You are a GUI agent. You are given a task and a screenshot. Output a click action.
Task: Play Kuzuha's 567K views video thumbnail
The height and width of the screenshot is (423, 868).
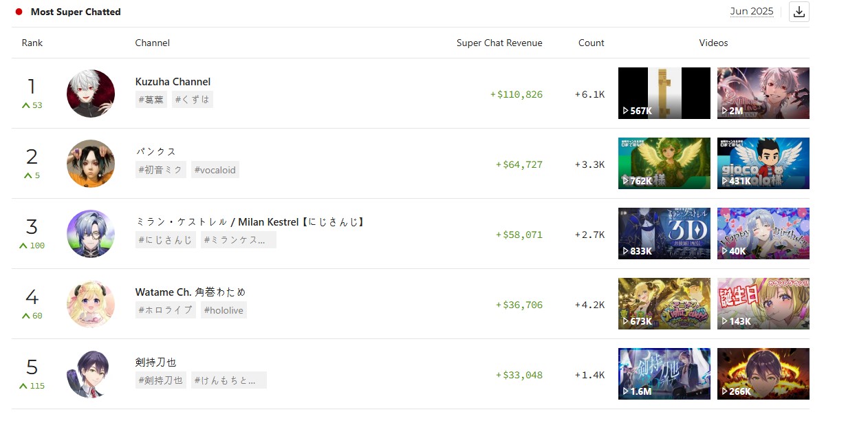(x=664, y=94)
